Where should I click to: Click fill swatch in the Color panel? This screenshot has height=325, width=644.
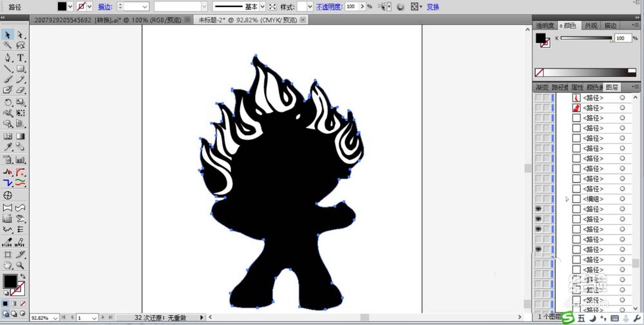click(x=540, y=38)
